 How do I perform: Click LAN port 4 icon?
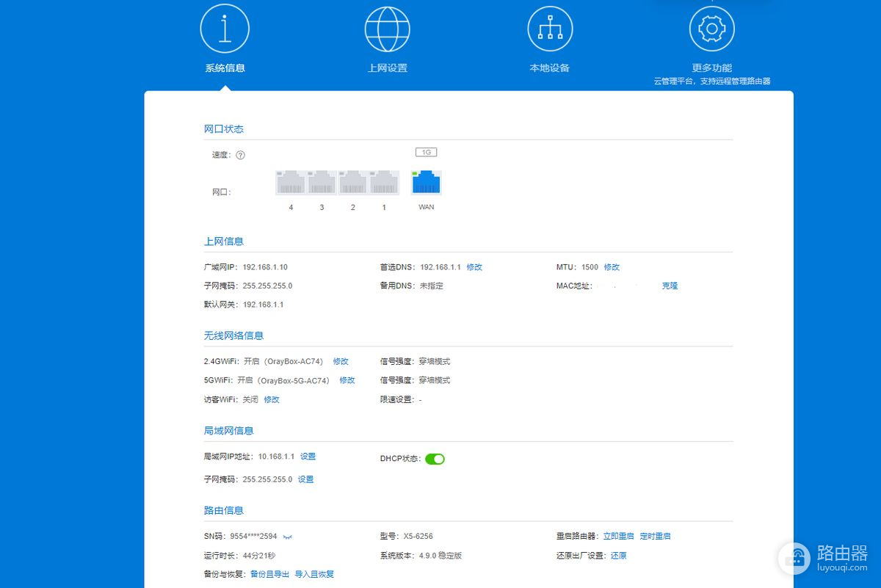point(291,183)
